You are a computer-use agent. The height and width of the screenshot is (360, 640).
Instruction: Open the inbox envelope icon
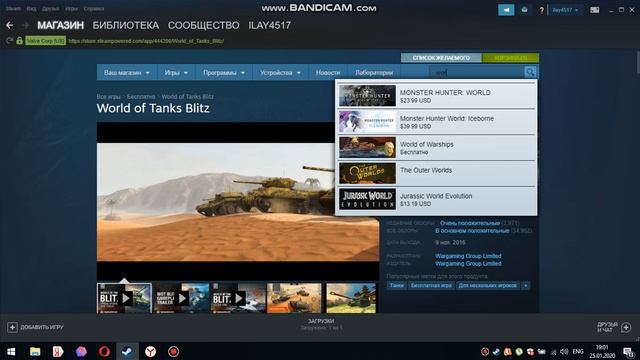[x=524, y=10]
